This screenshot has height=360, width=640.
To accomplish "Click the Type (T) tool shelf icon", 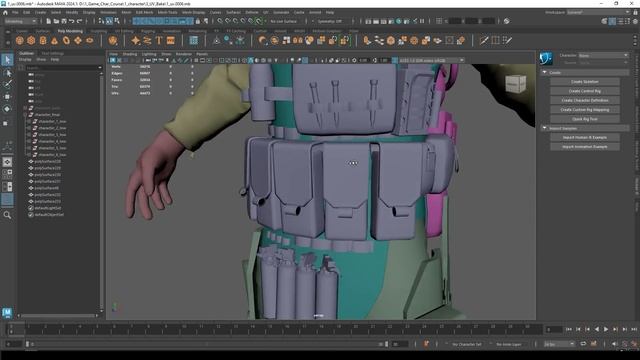I will click(x=159, y=40).
